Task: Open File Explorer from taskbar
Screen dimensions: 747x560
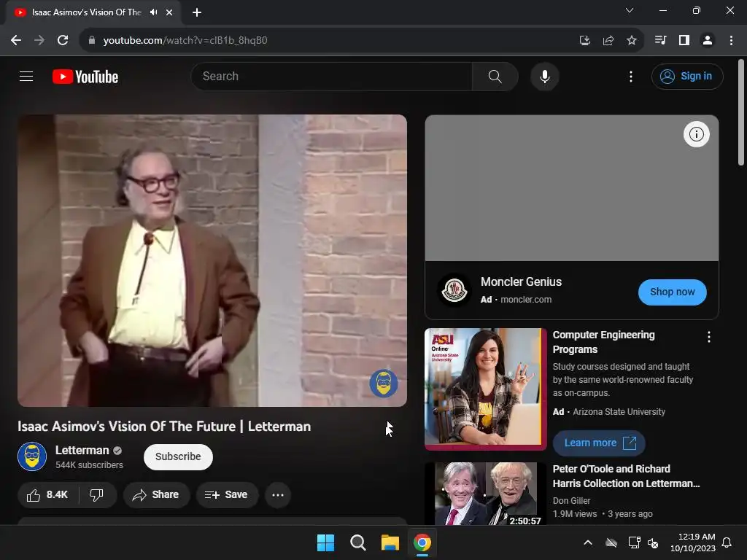Action: coord(390,542)
